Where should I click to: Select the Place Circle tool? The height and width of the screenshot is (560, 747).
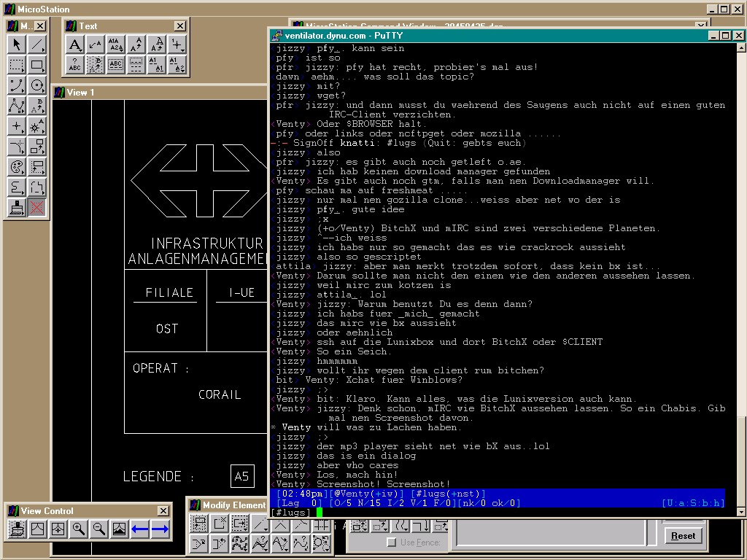[36, 85]
